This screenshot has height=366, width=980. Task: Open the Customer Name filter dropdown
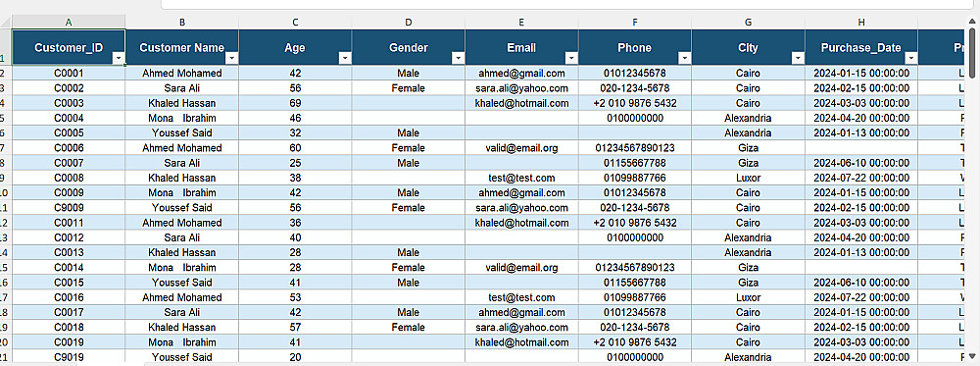232,58
